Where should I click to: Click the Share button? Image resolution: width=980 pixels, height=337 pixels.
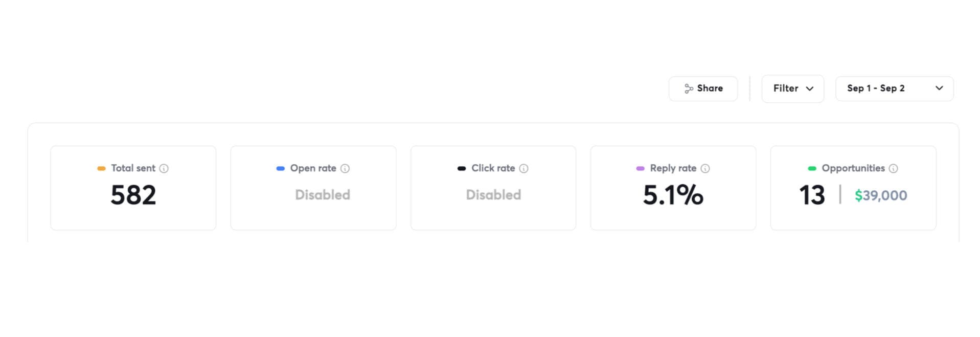point(703,88)
